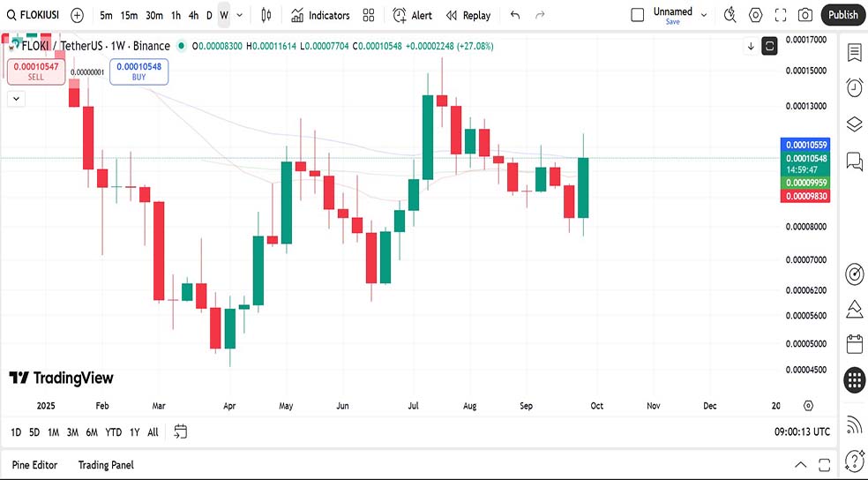Open the Pine Editor tab
This screenshot has height=480, width=868.
point(34,465)
